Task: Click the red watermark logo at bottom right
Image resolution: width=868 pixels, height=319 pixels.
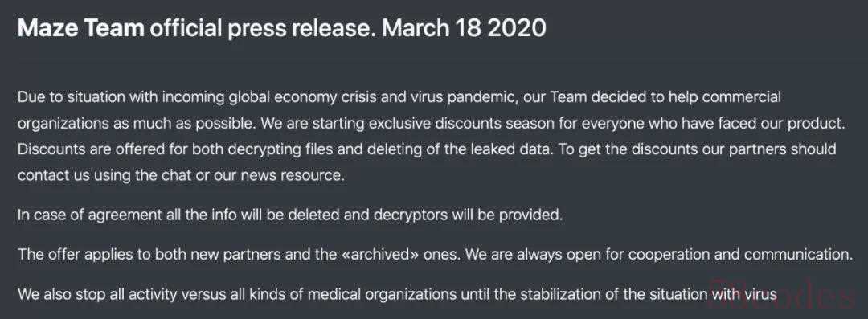Action: pyautogui.click(x=782, y=293)
